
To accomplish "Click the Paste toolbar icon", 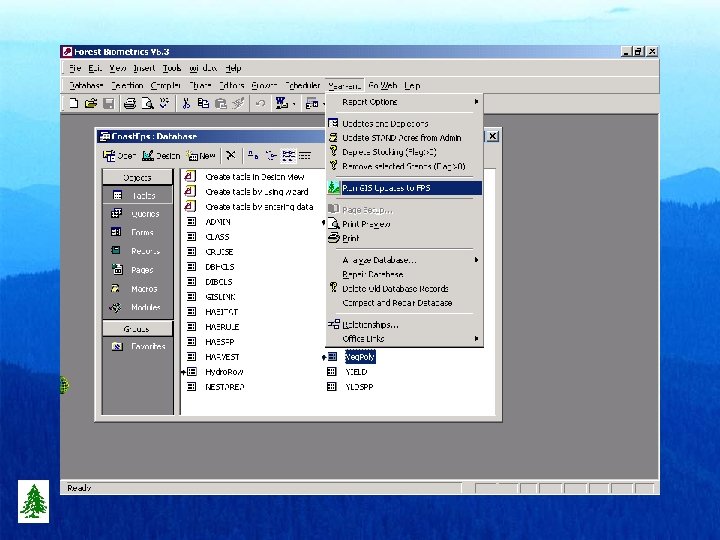I will [220, 103].
